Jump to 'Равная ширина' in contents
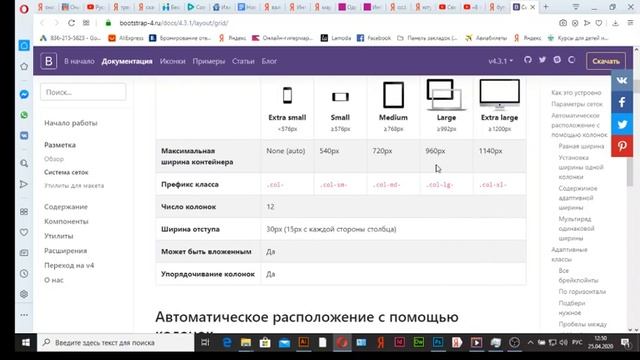The height and width of the screenshot is (360, 640). (581, 146)
